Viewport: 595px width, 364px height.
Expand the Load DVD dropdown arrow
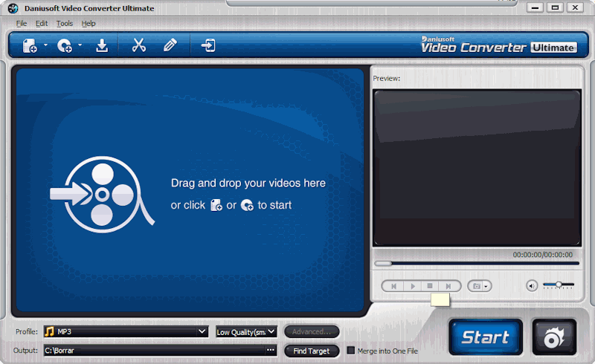pyautogui.click(x=80, y=45)
